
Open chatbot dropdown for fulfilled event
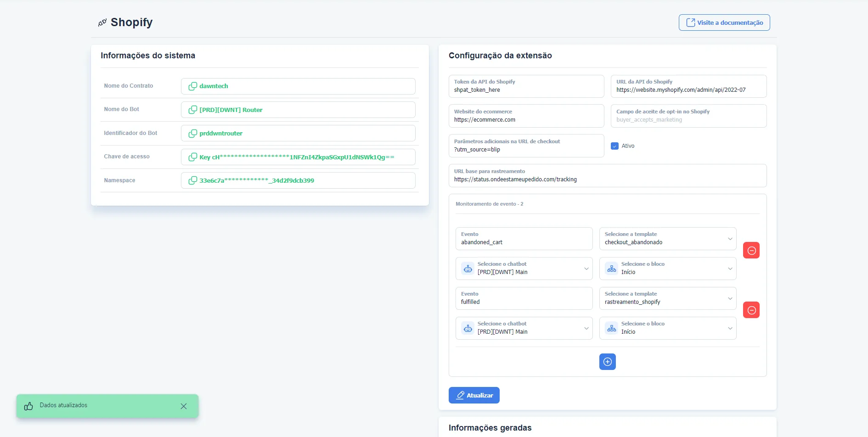[524, 328]
